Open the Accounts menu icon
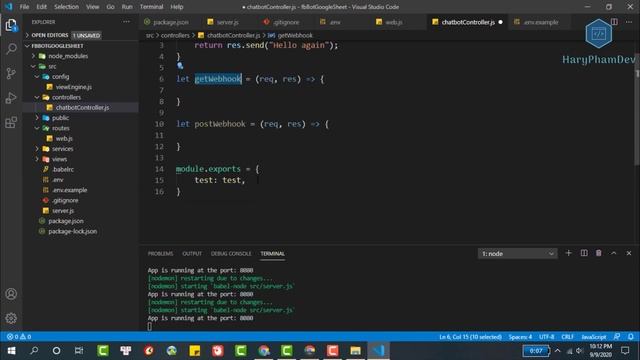 coord(11,294)
